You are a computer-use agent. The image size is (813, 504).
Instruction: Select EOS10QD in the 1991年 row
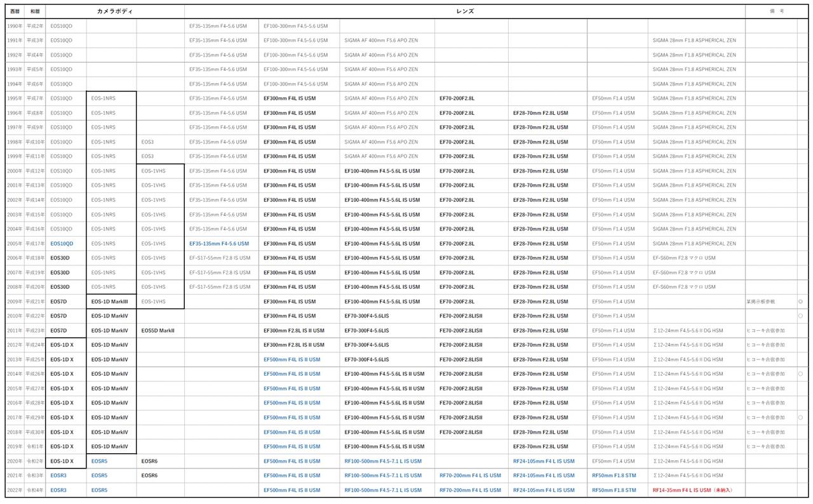pos(62,41)
